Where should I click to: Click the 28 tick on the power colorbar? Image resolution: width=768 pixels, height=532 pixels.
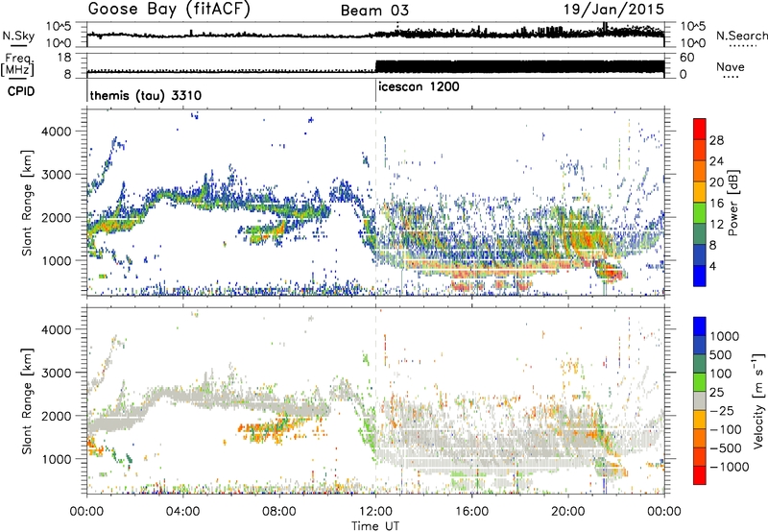tap(716, 140)
